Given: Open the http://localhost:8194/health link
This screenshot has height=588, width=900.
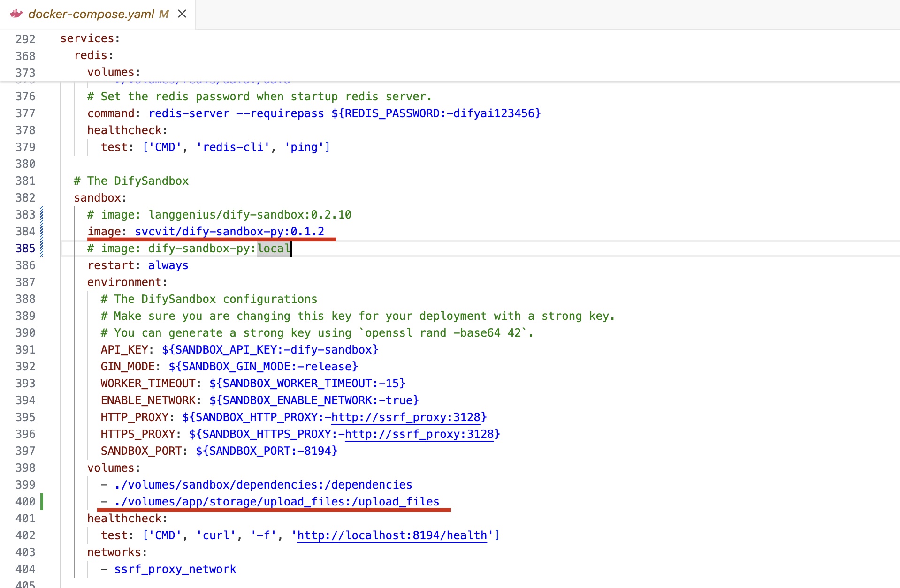Looking at the screenshot, I should [392, 535].
